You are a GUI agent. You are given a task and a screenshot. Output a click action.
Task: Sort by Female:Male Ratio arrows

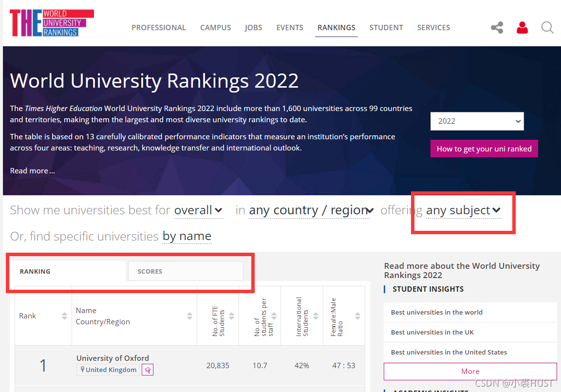pyautogui.click(x=357, y=316)
